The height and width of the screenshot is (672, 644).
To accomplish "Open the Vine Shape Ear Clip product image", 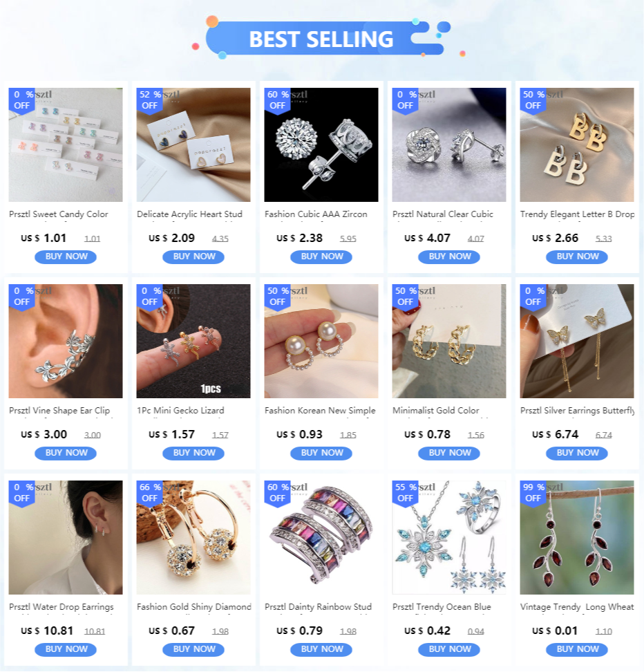I will click(x=66, y=341).
